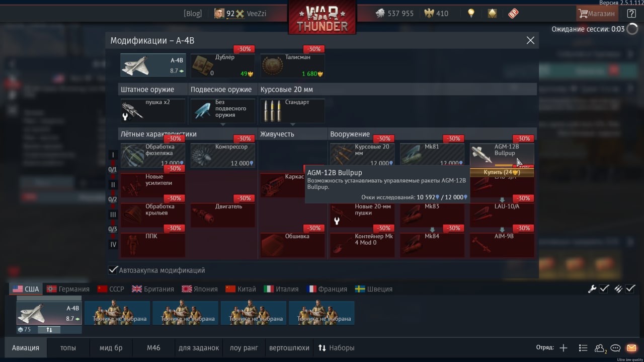Open the lightbulb hints icon
The image size is (644, 362).
click(471, 14)
